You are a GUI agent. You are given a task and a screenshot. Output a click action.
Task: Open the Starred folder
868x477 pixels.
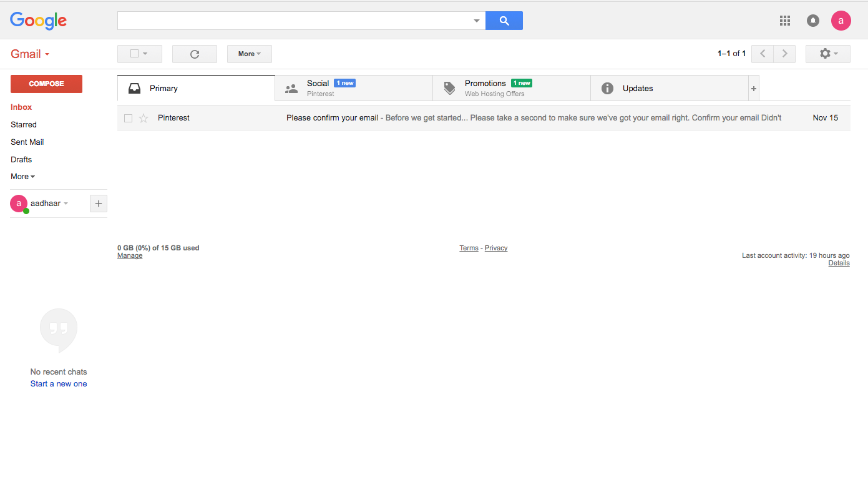tap(24, 125)
